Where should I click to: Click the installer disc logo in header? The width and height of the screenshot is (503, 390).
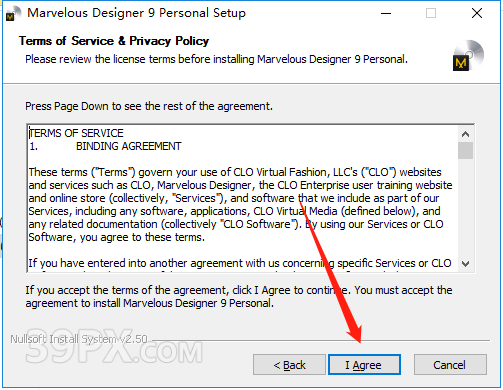(468, 55)
